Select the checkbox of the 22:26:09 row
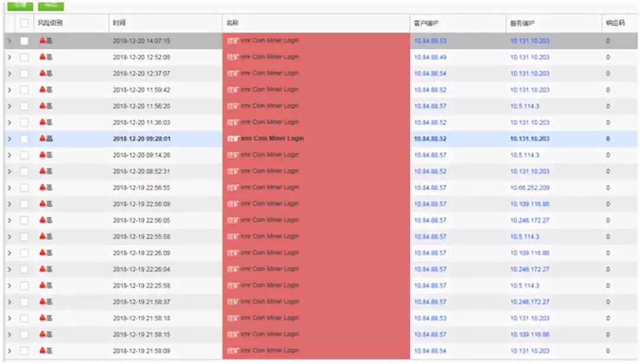 (24, 253)
